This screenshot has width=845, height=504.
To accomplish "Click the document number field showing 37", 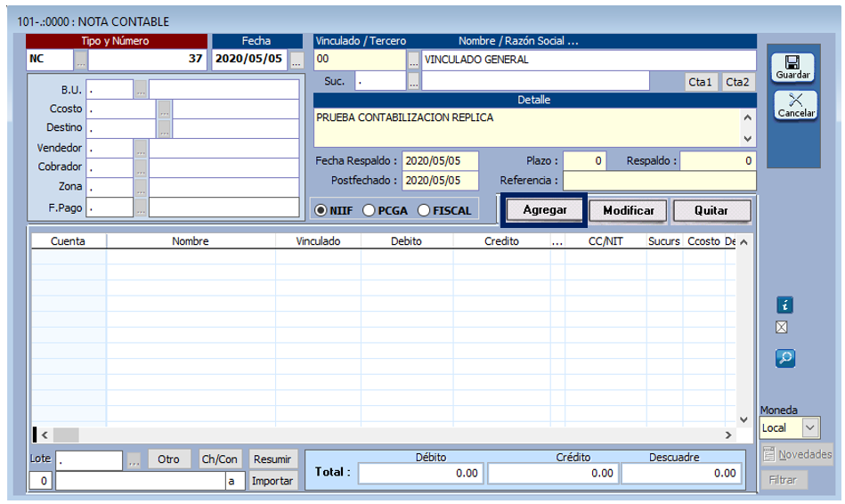I will coord(147,60).
